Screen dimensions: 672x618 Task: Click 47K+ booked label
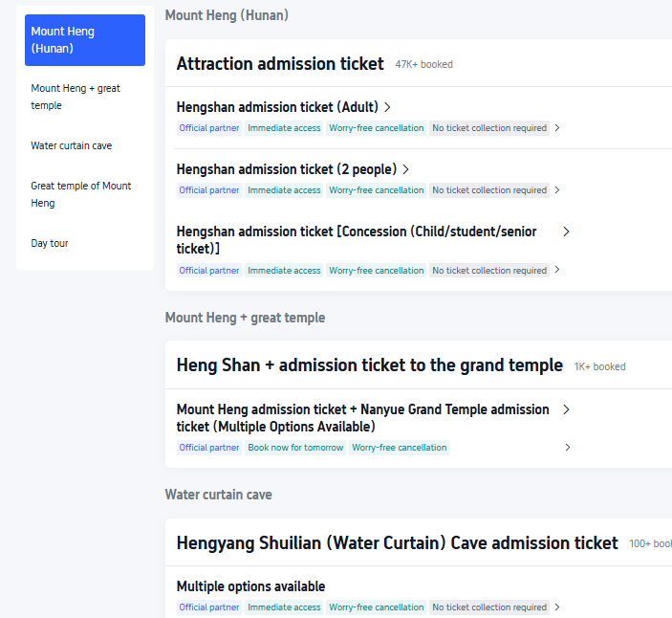(x=423, y=64)
